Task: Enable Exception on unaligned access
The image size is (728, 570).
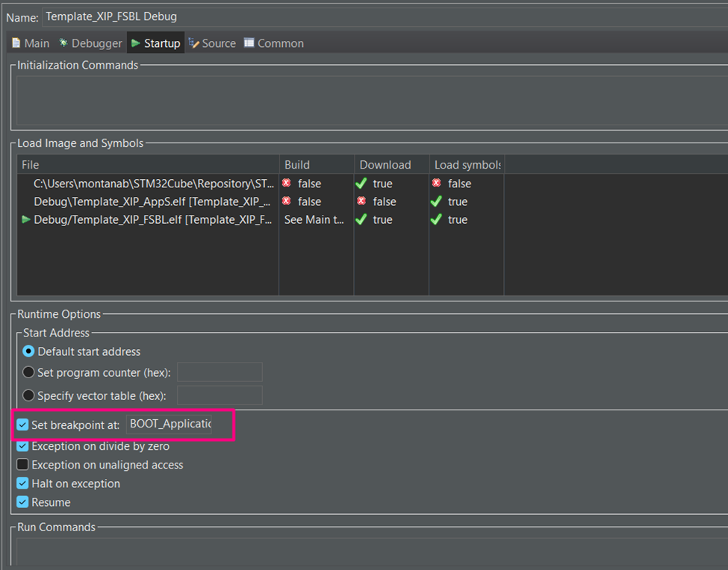Action: [x=23, y=465]
